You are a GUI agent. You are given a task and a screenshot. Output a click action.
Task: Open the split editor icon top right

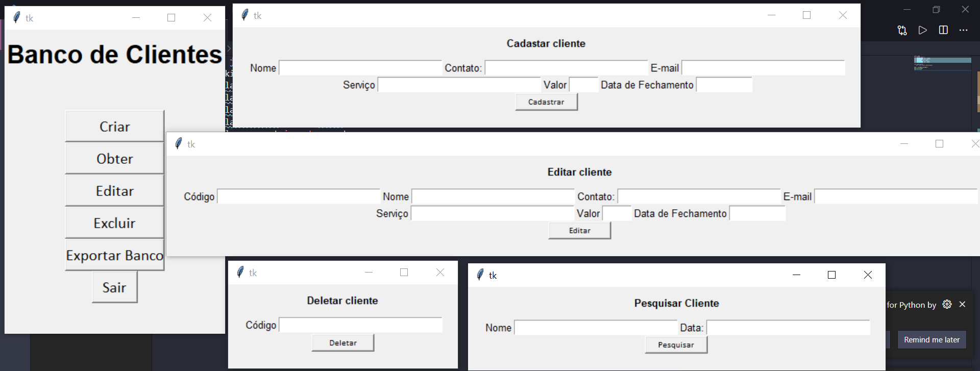pos(943,30)
